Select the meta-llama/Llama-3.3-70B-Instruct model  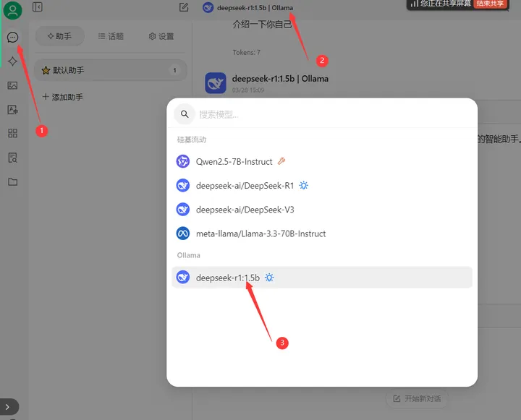[x=322, y=233]
